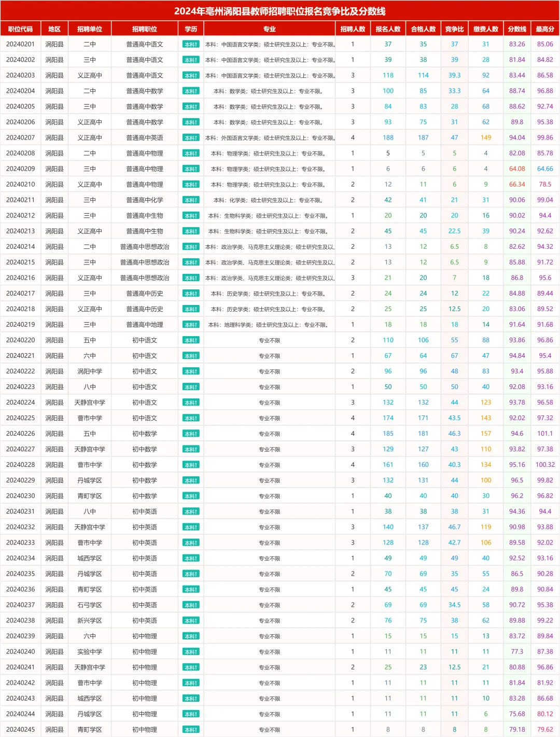Click 义正高中 in row 20240213
This screenshot has width=560, height=737.
click(90, 231)
